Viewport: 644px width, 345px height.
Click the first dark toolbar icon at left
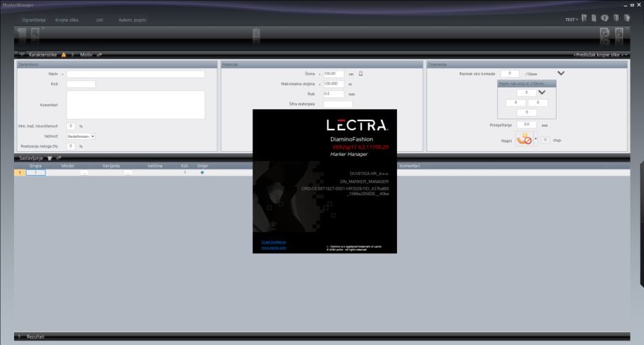22,34
